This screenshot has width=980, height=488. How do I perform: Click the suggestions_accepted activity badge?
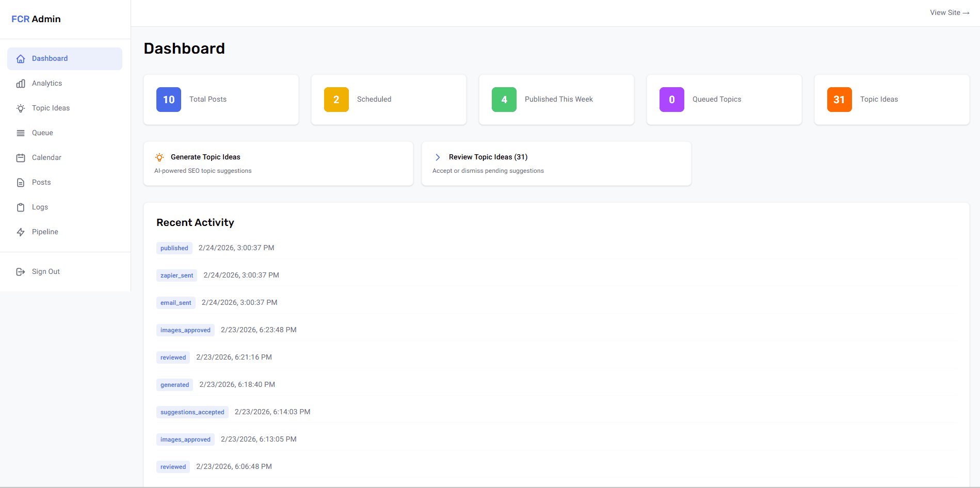pyautogui.click(x=192, y=412)
